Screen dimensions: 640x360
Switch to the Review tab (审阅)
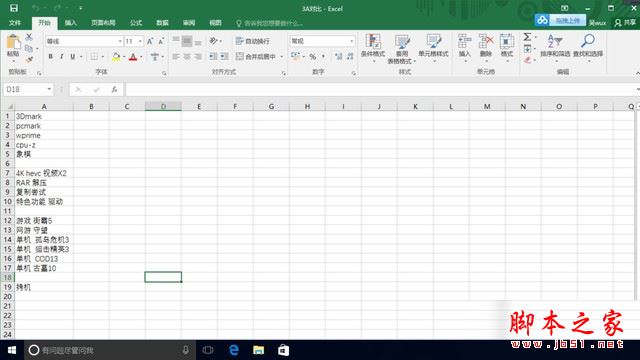[189, 23]
